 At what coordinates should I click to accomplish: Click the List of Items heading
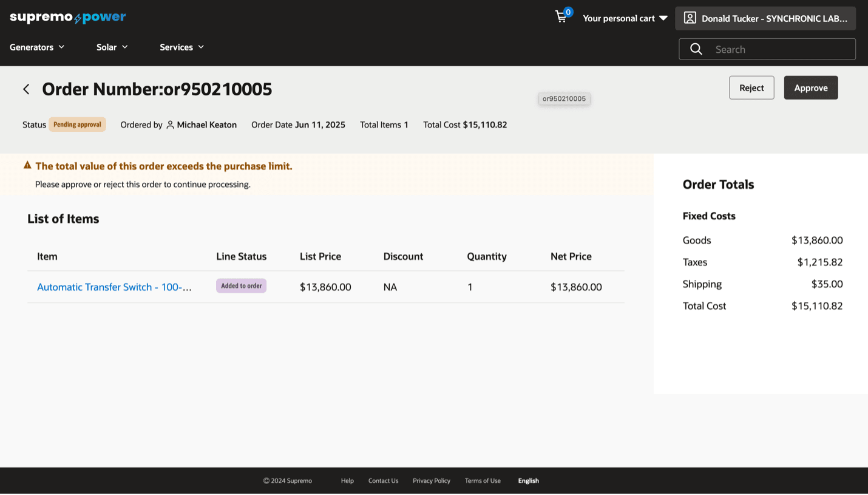[x=63, y=219]
